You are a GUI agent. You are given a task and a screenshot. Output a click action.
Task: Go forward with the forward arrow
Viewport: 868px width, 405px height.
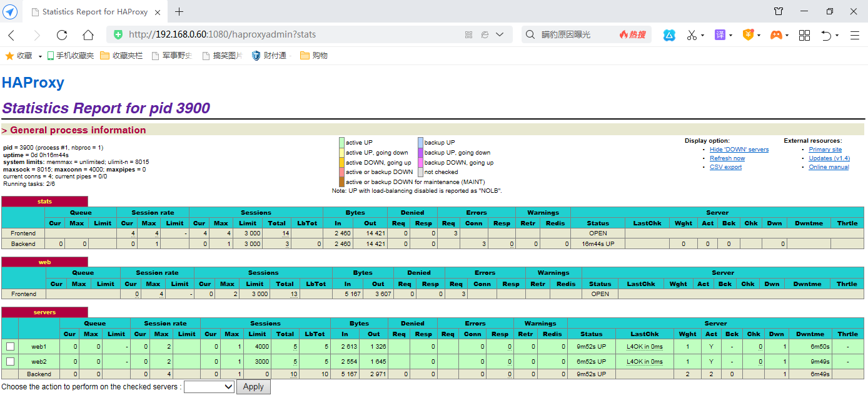pos(37,35)
